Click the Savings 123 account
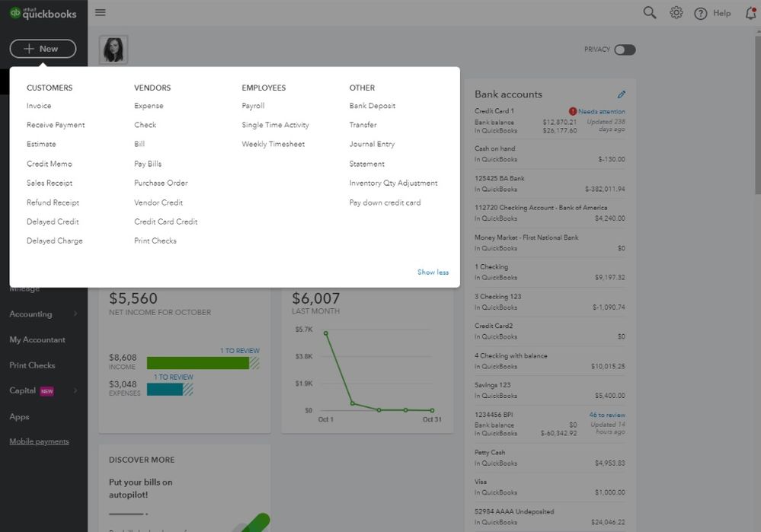 [550, 390]
